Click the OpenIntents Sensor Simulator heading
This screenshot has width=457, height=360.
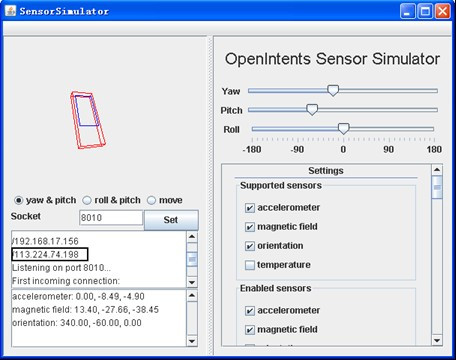(x=332, y=59)
